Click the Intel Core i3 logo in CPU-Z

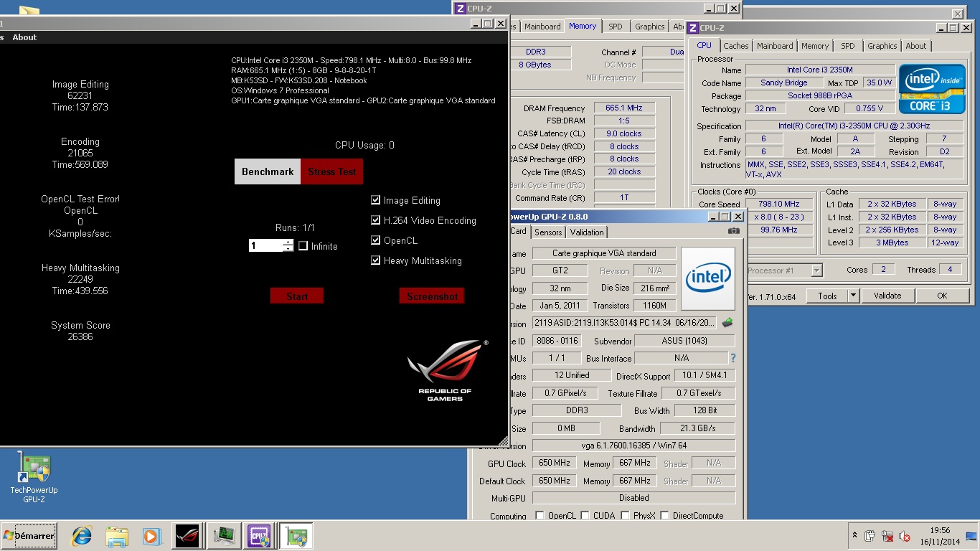tap(930, 89)
